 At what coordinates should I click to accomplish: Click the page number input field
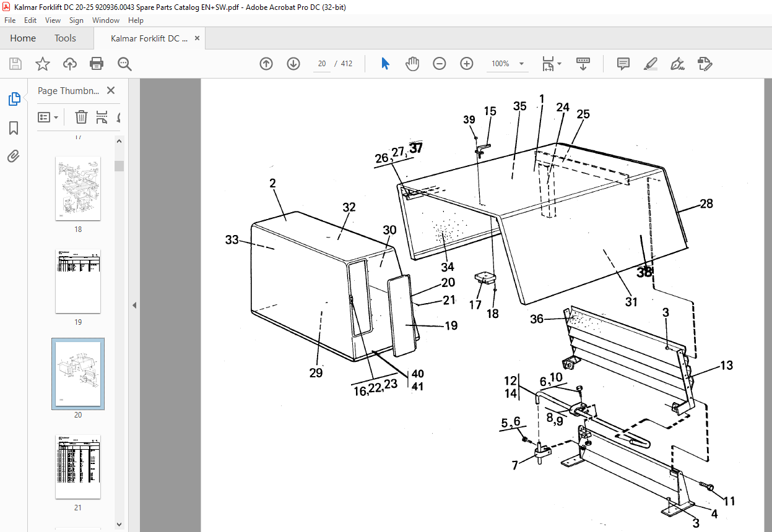322,64
